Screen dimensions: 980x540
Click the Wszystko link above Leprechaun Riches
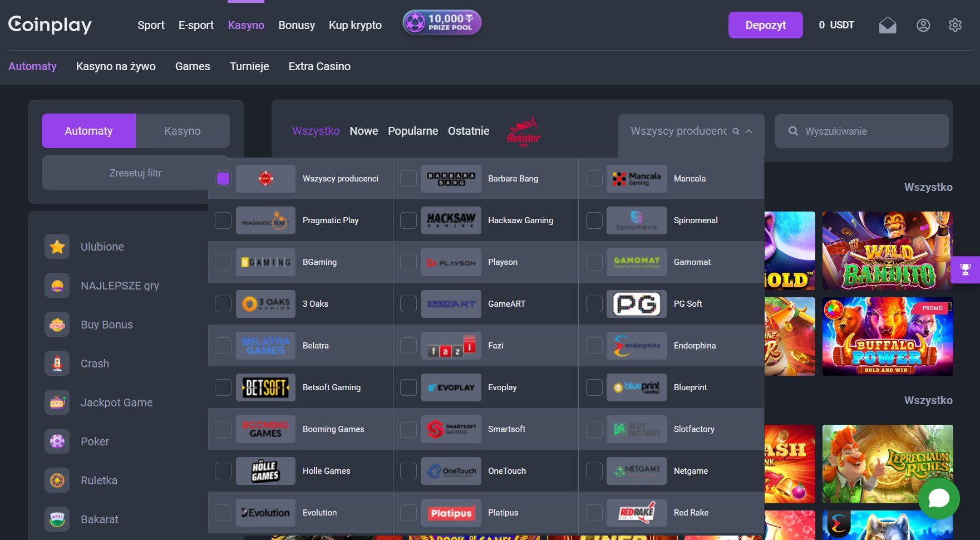pyautogui.click(x=928, y=400)
